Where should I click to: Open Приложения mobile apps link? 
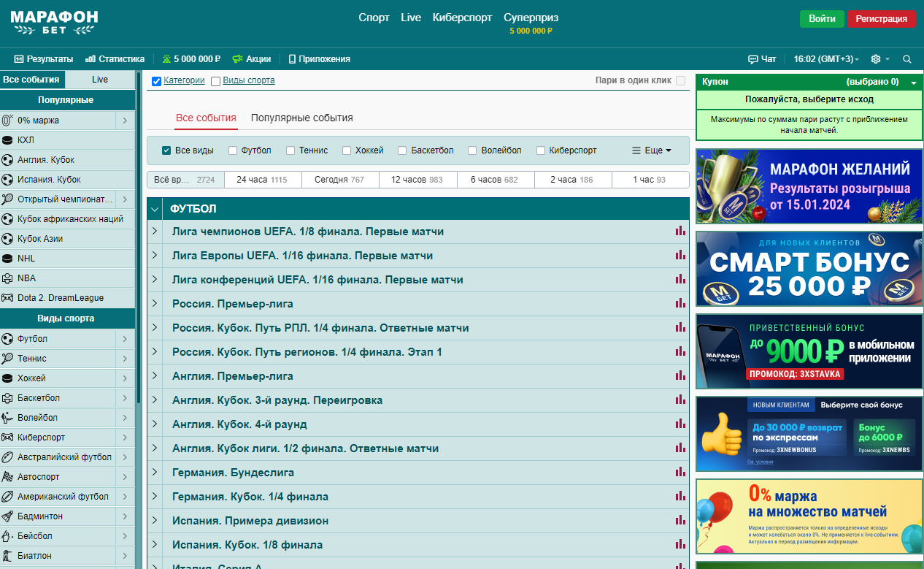click(320, 59)
